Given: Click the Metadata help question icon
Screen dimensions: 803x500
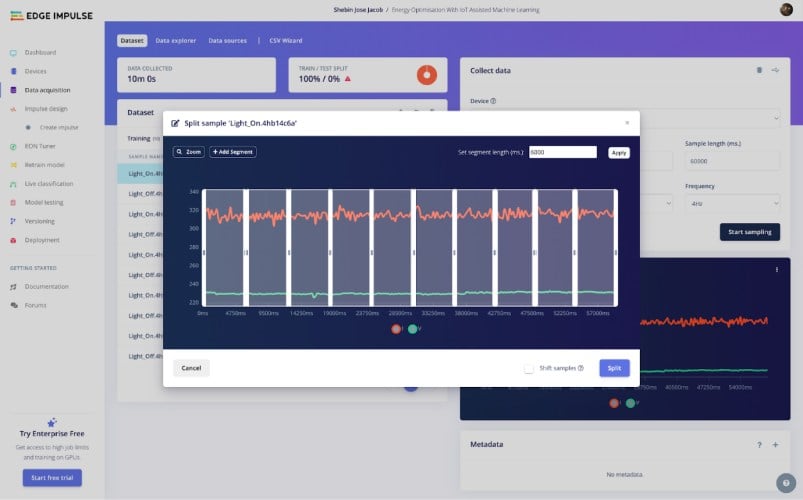Looking at the screenshot, I should [759, 444].
